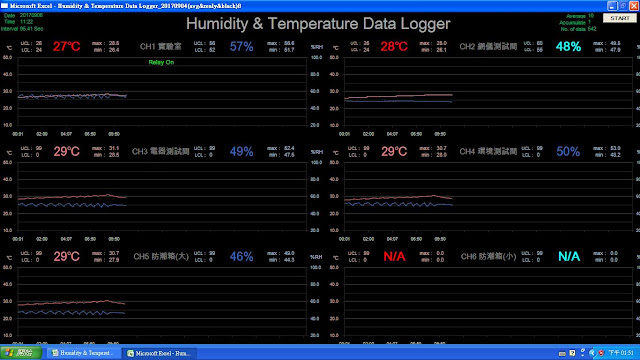640x360 pixels.
Task: Select the red N/A temperature for CH6
Action: tap(394, 256)
